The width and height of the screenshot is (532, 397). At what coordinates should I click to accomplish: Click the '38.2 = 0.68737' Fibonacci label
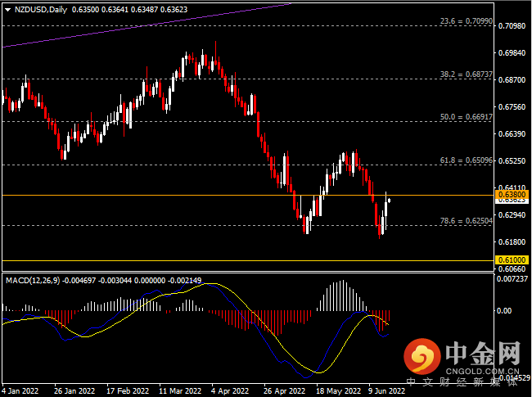pyautogui.click(x=467, y=74)
